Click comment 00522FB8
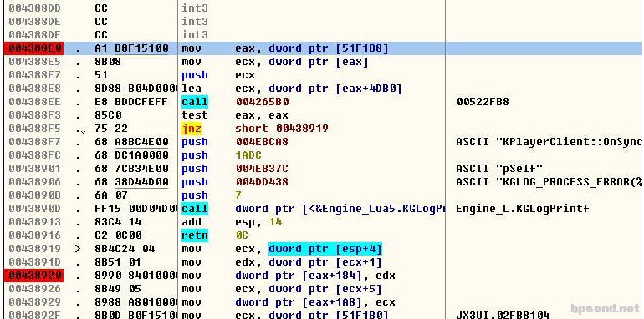 point(483,102)
